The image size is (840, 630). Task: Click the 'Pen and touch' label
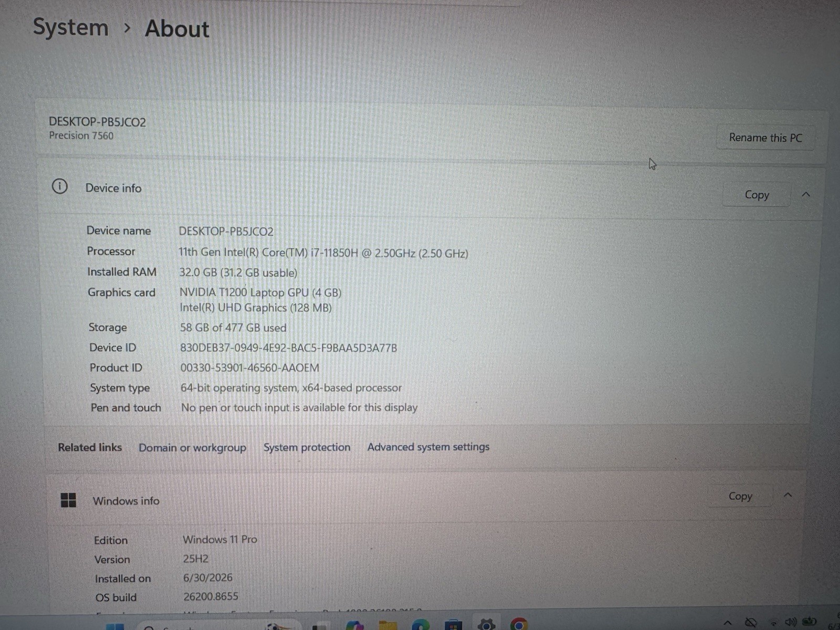(126, 407)
